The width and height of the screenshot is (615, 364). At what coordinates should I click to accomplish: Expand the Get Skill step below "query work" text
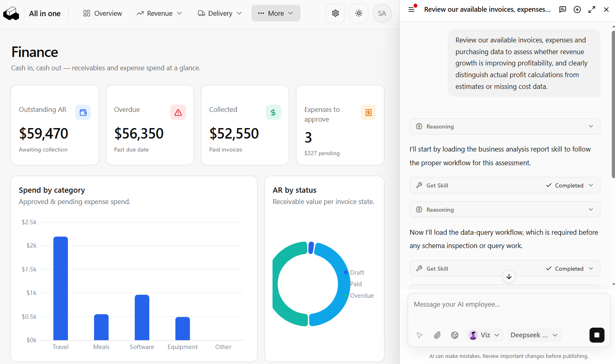505,269
